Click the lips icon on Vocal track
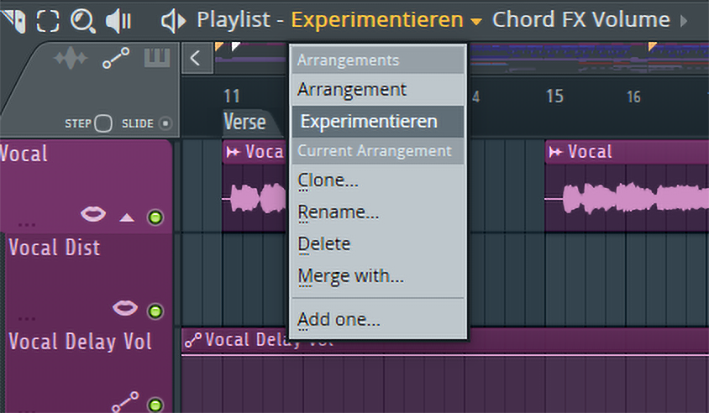The image size is (709, 413). click(x=93, y=215)
